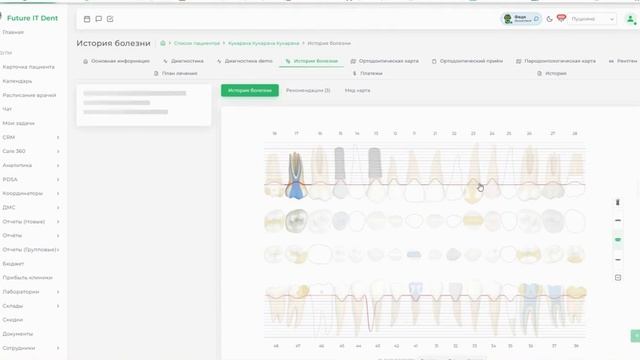Open the patient name breadcrumb link
Viewport: 640px width, 360px height.
click(x=264, y=43)
